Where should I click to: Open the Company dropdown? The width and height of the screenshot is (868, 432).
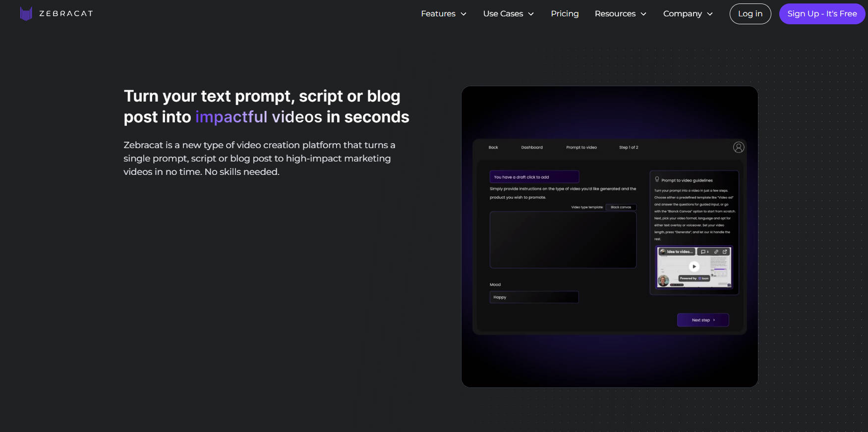tap(688, 14)
